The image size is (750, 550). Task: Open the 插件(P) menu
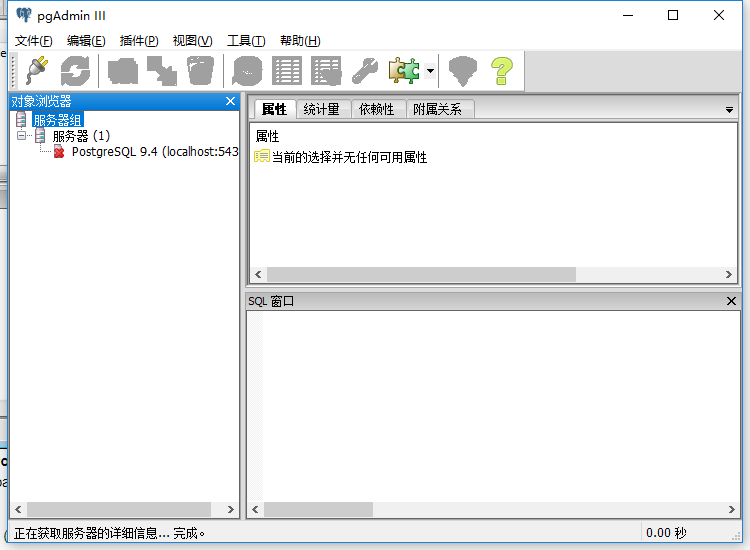point(139,41)
